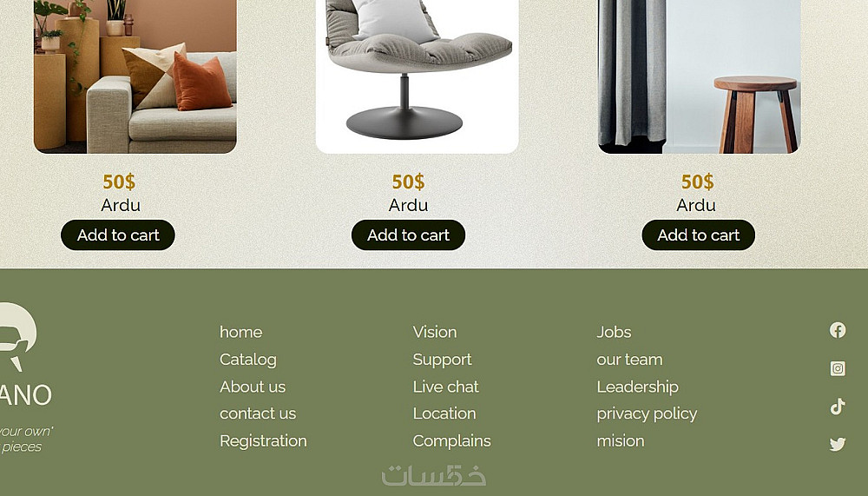Screen dimensions: 868x496
Task: Add the sofa product to cart
Action: coord(118,235)
